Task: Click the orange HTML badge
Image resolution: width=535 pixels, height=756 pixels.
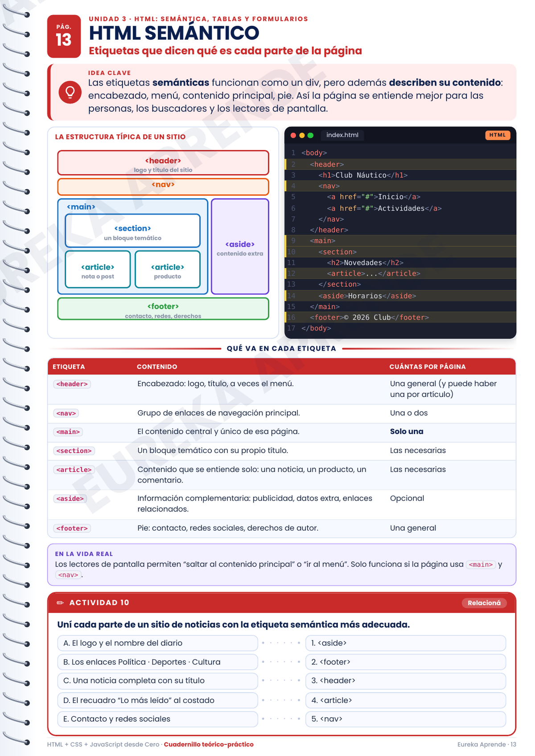Action: tap(498, 135)
